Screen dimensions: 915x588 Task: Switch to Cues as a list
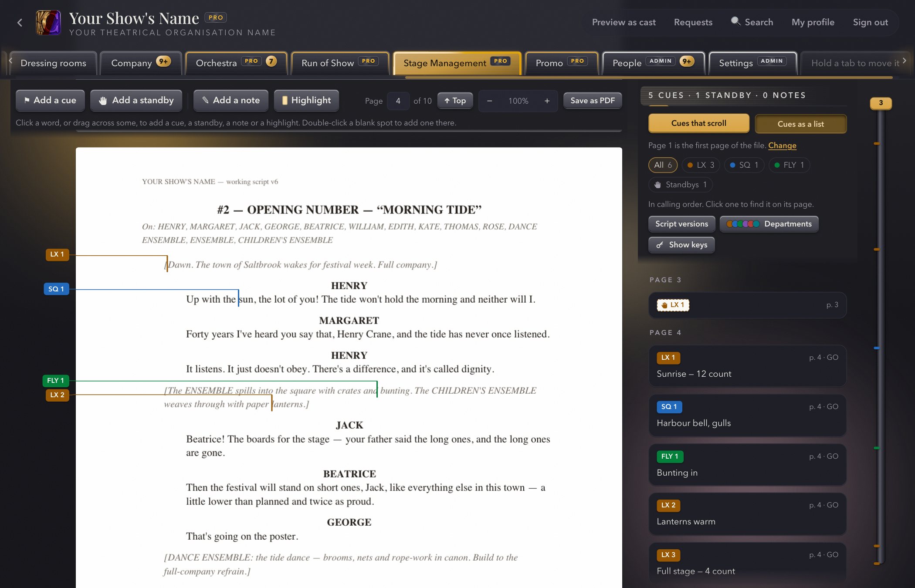tap(800, 124)
